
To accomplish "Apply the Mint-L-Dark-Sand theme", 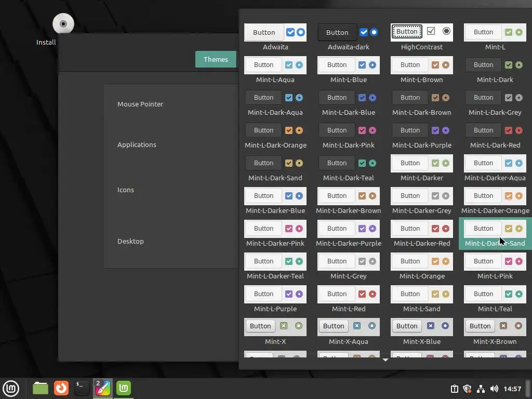I will click(275, 168).
